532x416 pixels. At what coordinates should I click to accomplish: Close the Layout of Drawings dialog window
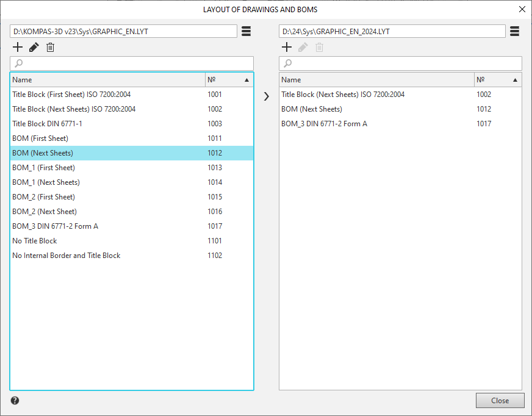pyautogui.click(x=522, y=9)
